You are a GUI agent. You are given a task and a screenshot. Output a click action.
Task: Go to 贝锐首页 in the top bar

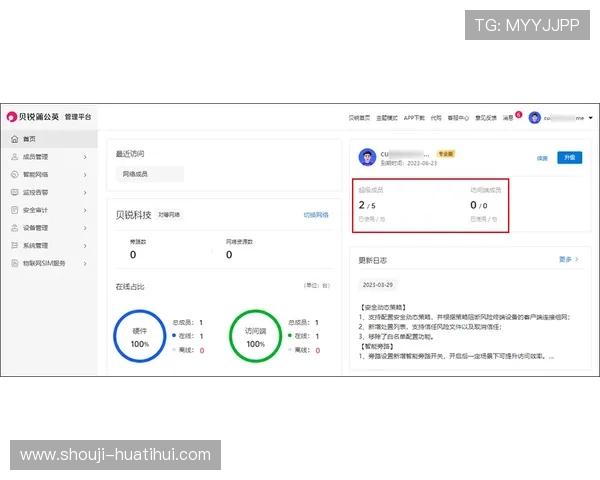click(x=359, y=118)
